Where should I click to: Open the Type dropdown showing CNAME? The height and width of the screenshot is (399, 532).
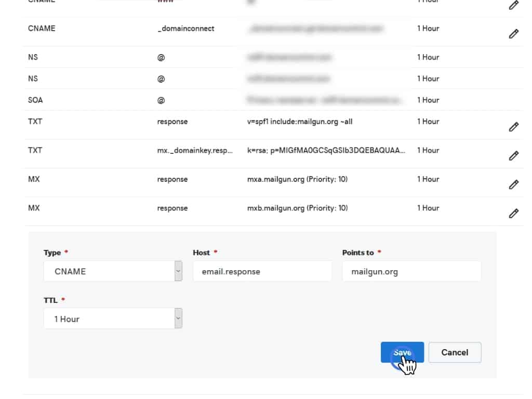pyautogui.click(x=113, y=271)
